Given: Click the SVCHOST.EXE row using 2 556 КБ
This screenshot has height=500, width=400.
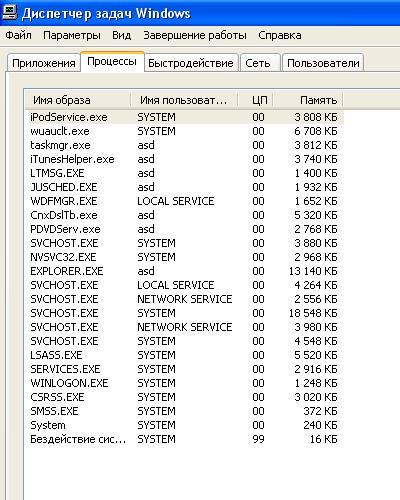Looking at the screenshot, I should pyautogui.click(x=184, y=299).
